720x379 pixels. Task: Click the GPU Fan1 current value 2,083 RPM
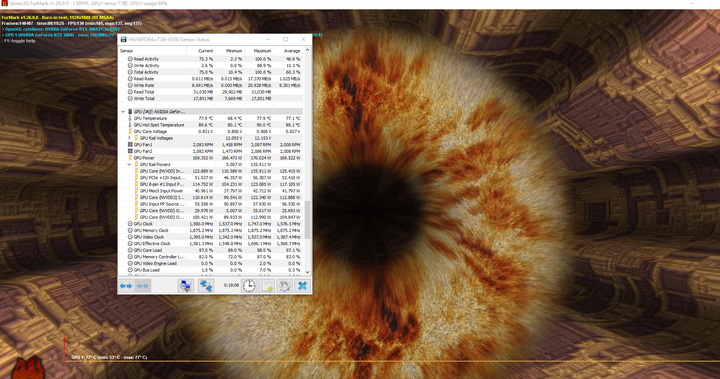(204, 145)
